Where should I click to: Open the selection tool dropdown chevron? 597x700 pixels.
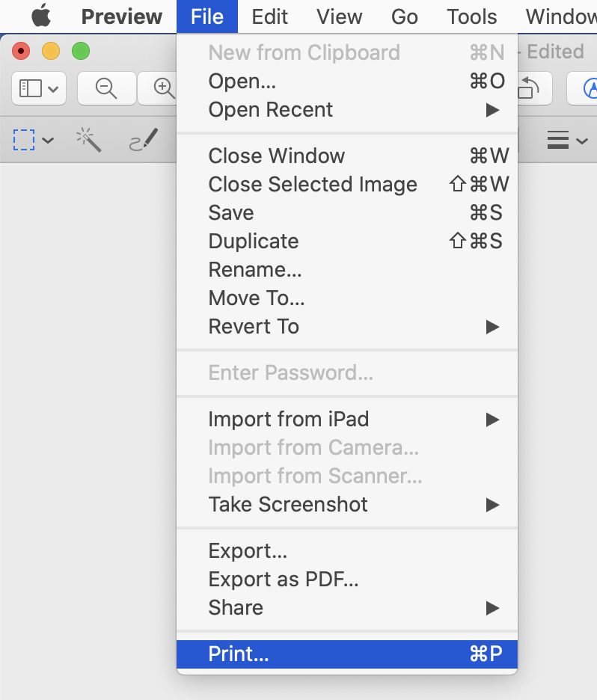48,141
